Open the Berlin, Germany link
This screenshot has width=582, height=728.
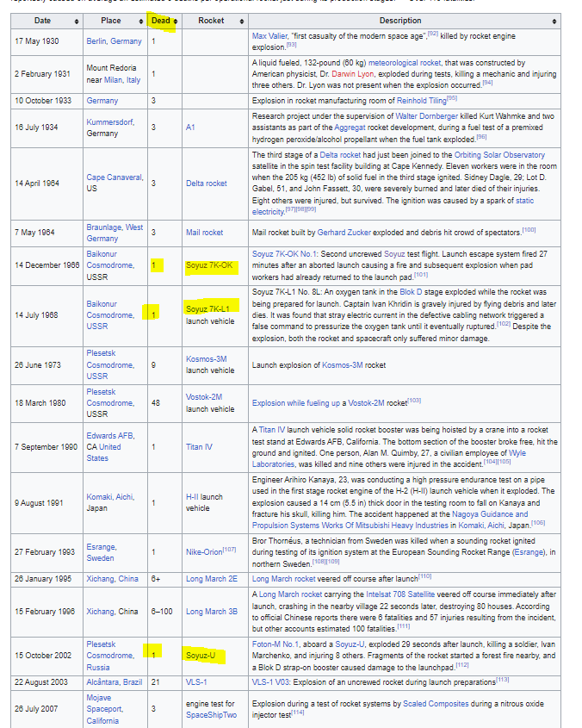tap(114, 41)
